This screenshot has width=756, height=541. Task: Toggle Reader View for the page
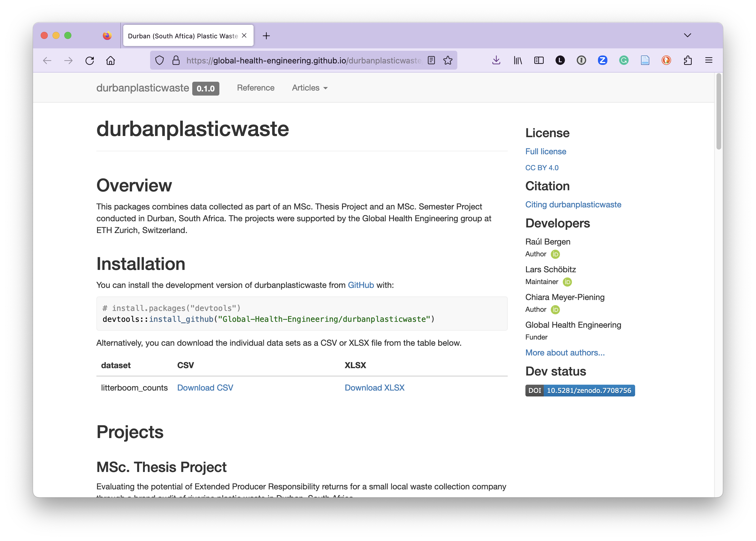(431, 60)
